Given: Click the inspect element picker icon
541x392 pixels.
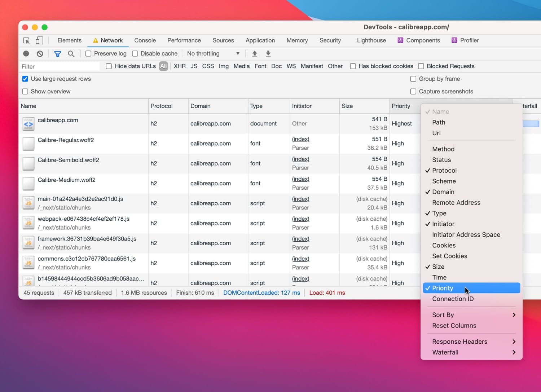Looking at the screenshot, I should tap(26, 40).
